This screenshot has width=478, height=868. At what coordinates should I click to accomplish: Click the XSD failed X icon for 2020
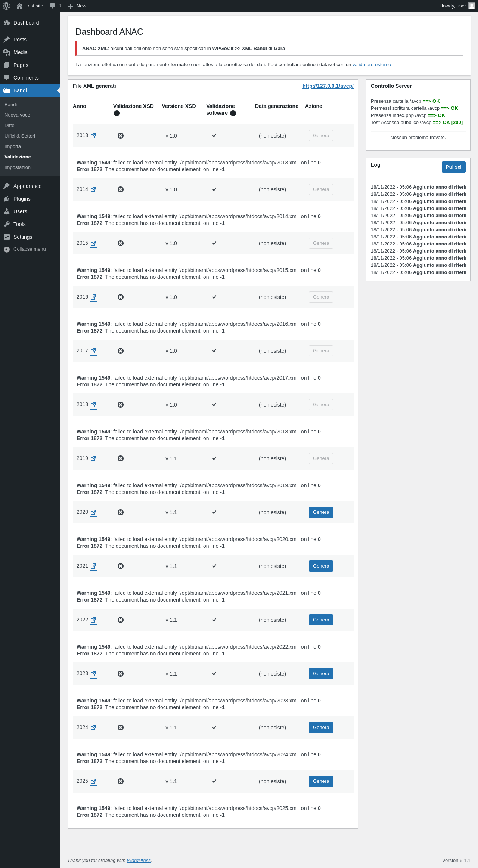[x=121, y=512]
